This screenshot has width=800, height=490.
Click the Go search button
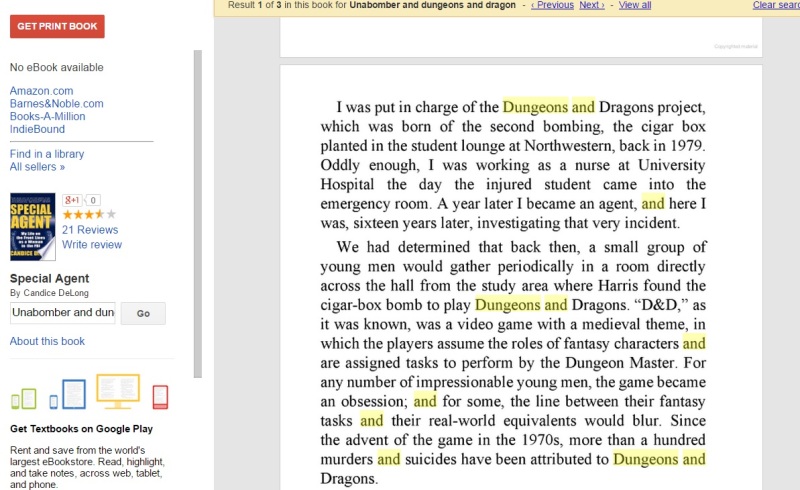point(143,313)
